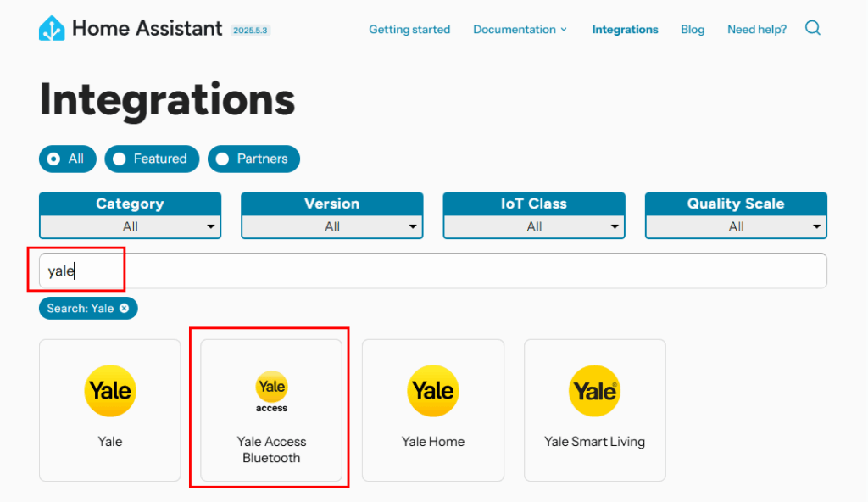This screenshot has width=868, height=502.
Task: Open the Quality Scale dropdown
Action: coord(736,226)
